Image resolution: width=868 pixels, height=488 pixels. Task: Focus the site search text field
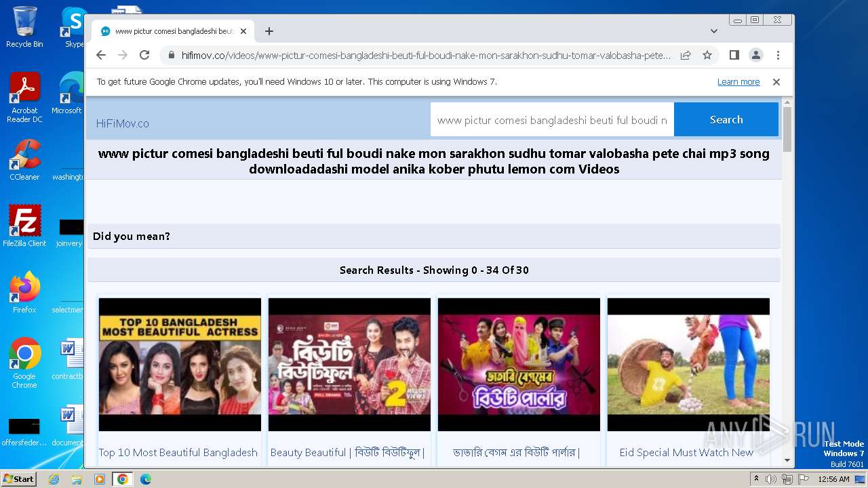[x=552, y=120]
